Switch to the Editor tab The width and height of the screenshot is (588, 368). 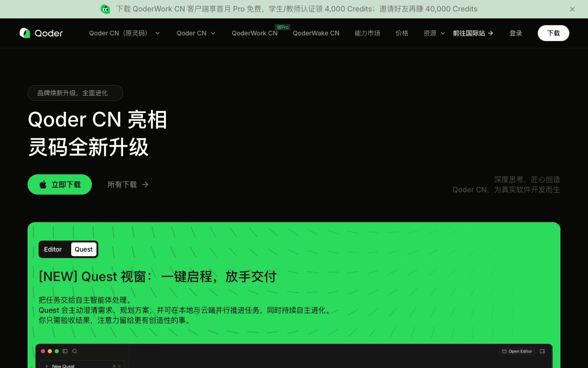(x=53, y=249)
